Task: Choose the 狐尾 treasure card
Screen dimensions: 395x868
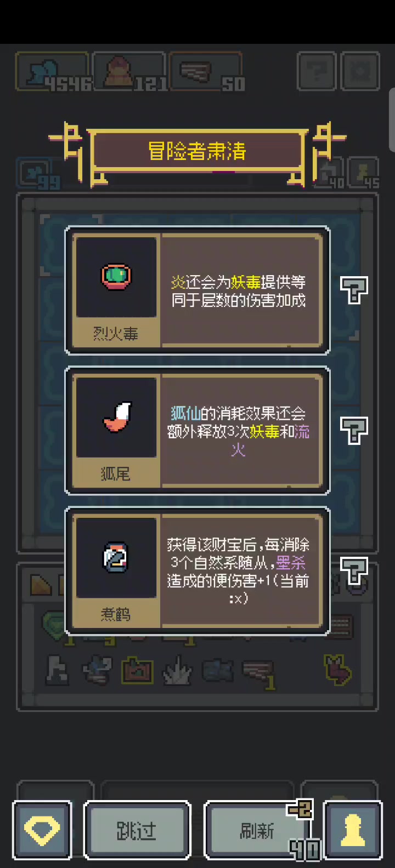Action: coord(198,431)
